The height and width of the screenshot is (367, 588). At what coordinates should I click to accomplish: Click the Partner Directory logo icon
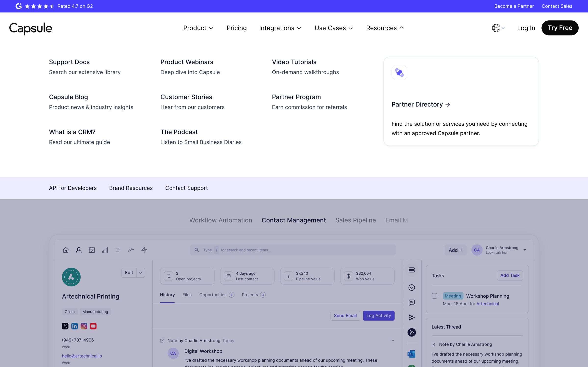point(399,73)
